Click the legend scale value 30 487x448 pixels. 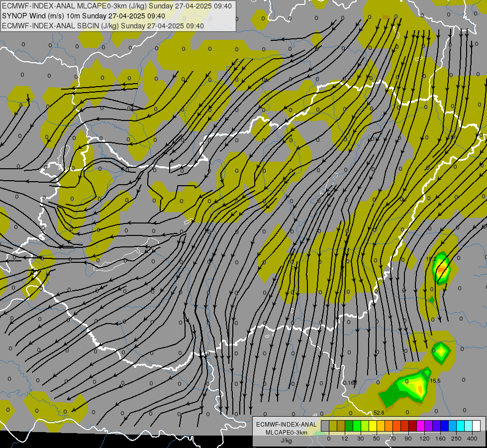pyautogui.click(x=361, y=439)
